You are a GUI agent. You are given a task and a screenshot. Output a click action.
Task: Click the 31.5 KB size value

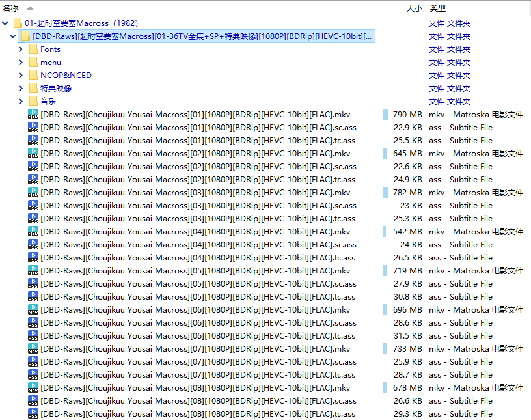point(408,336)
